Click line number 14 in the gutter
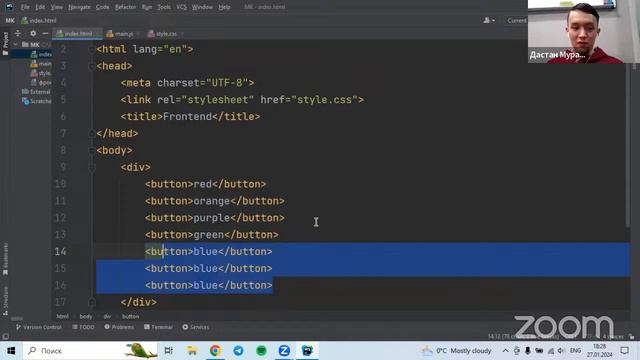640x360 pixels. (60, 251)
